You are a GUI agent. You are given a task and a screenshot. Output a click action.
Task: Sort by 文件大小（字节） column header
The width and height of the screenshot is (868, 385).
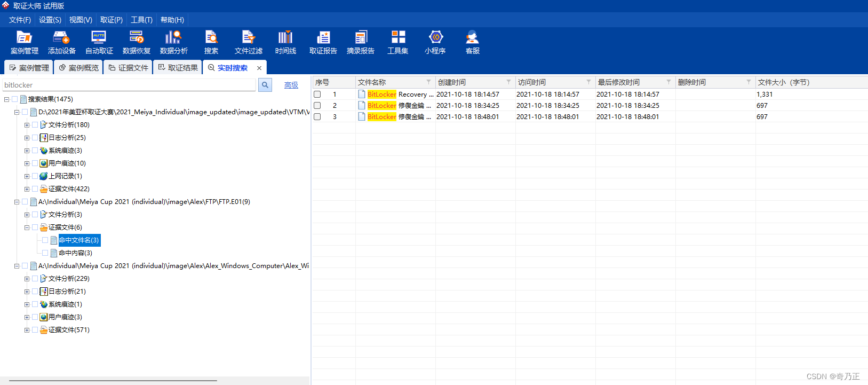[x=811, y=82]
